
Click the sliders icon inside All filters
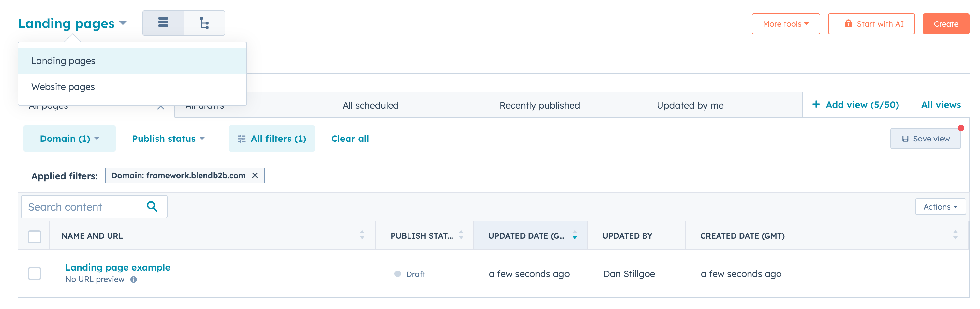[242, 139]
